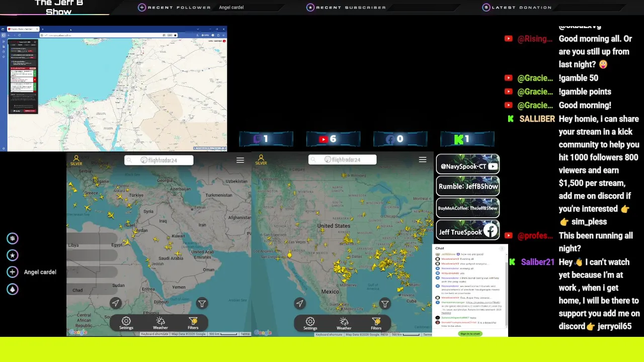Click location arrow button on United States map

tap(300, 303)
